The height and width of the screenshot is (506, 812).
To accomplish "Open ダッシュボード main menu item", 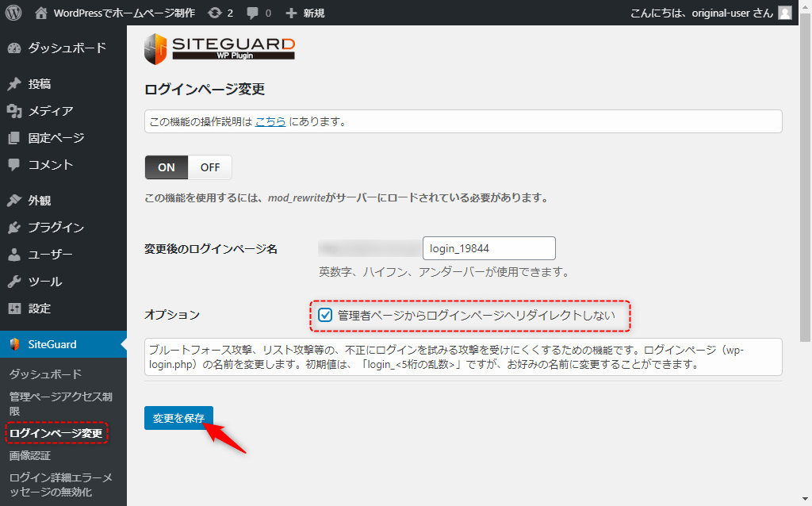I will 63,48.
